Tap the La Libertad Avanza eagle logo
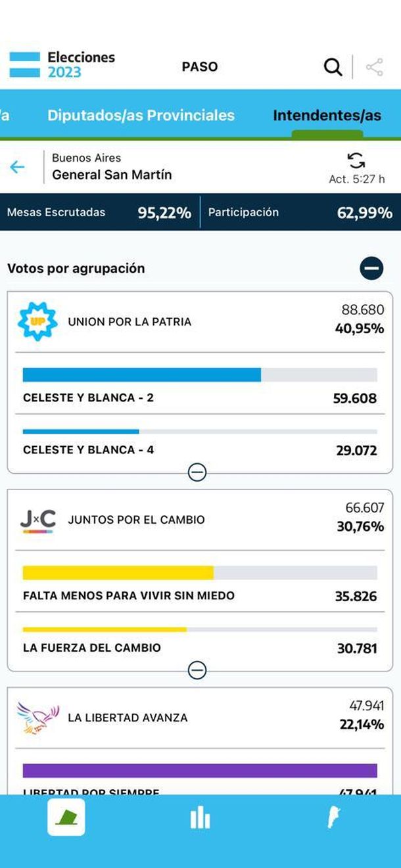Image resolution: width=401 pixels, height=868 pixels. [37, 718]
